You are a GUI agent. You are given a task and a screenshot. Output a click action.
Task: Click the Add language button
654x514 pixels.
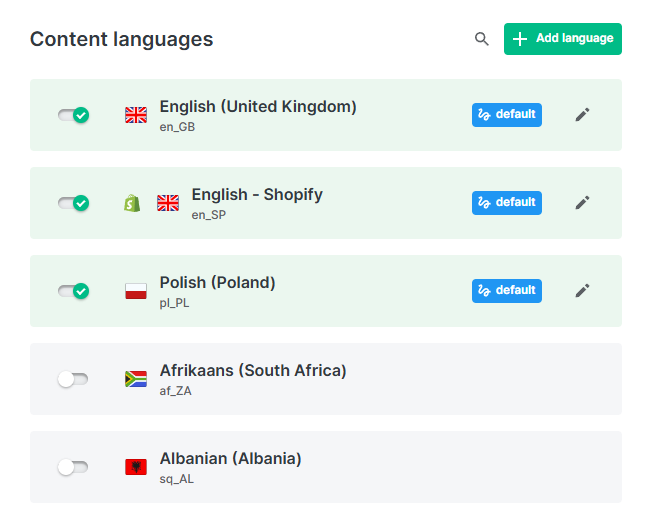pos(562,39)
